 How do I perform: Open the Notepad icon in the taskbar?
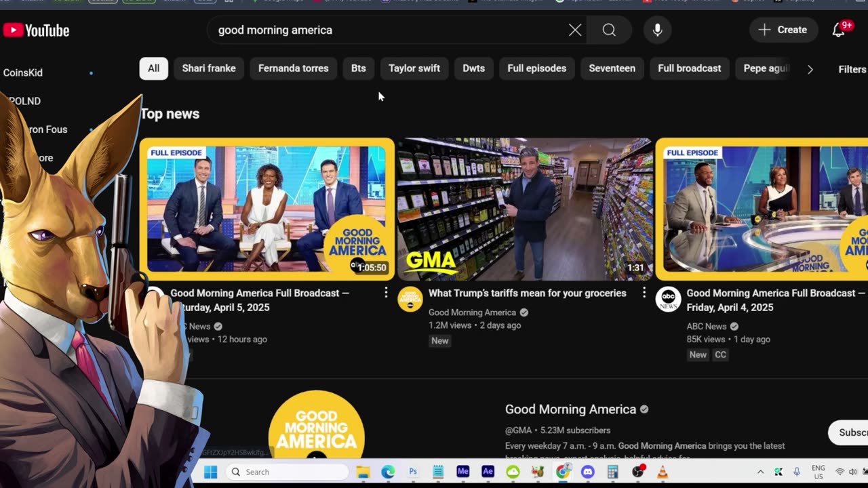(x=438, y=472)
